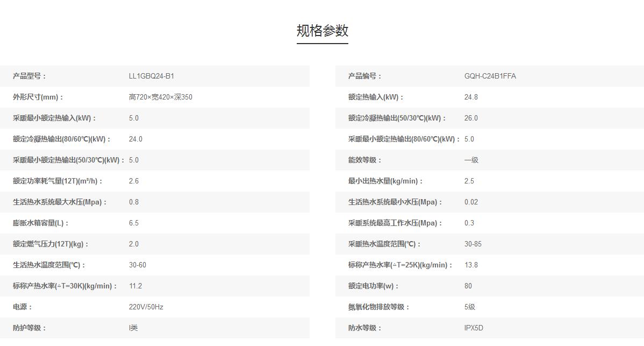Screen dimensions: 644x346
Task: Select value 2.5
Action: [469, 181]
